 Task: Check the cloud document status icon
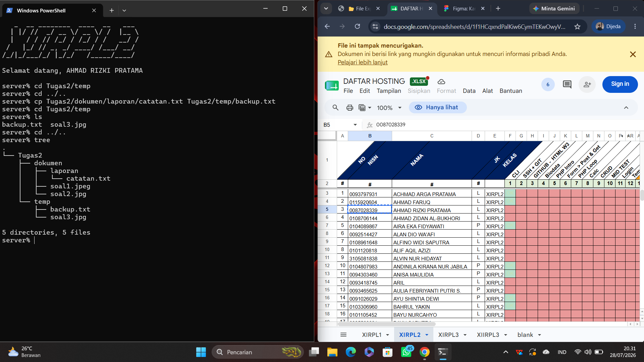(x=441, y=81)
